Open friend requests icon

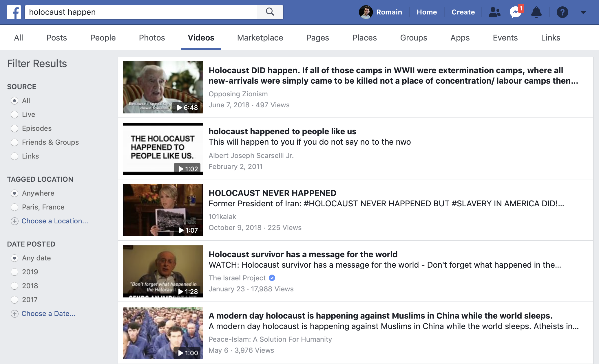click(x=494, y=12)
